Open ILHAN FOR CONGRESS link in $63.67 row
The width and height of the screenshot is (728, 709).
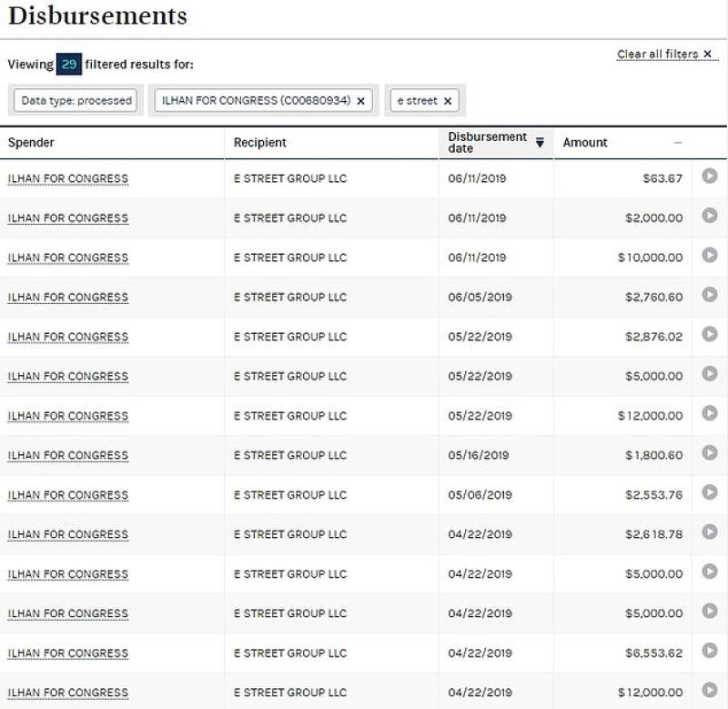pyautogui.click(x=67, y=178)
